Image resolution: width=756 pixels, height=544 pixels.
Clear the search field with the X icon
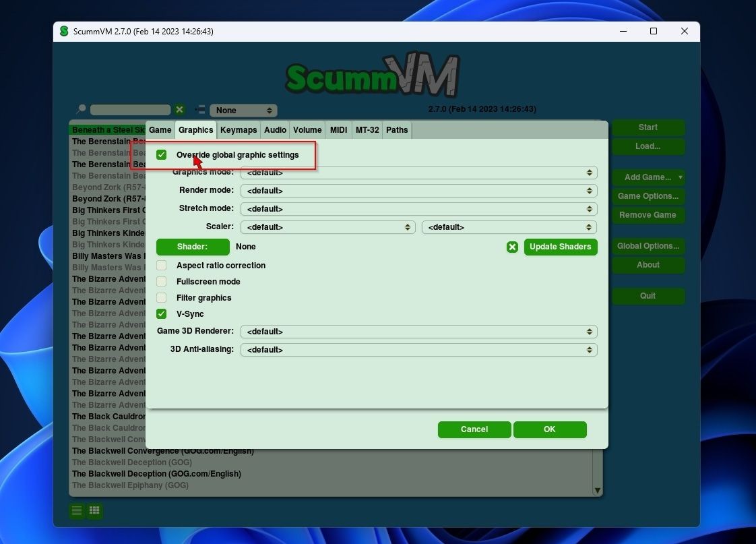coord(179,109)
